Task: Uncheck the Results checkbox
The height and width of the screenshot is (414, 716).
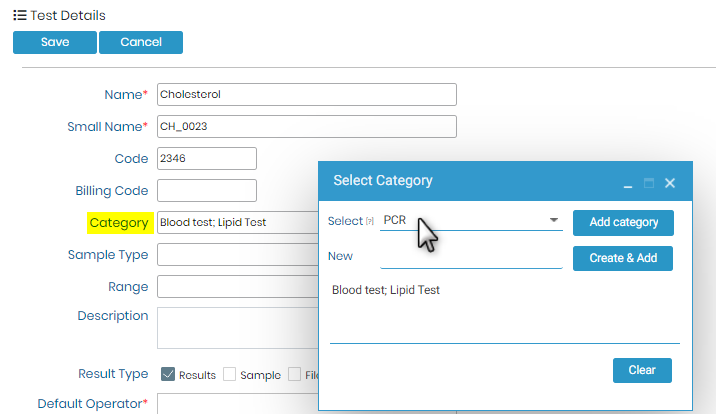Action: point(168,374)
